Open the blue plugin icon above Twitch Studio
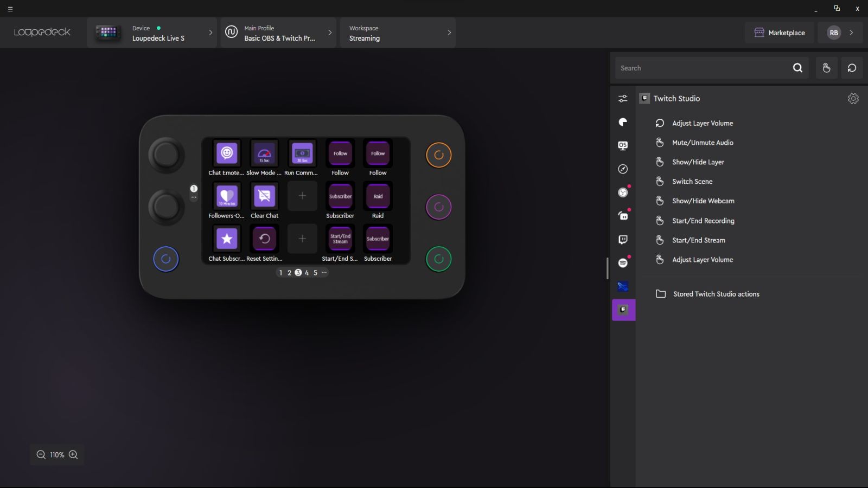This screenshot has height=488, width=868. (x=623, y=286)
